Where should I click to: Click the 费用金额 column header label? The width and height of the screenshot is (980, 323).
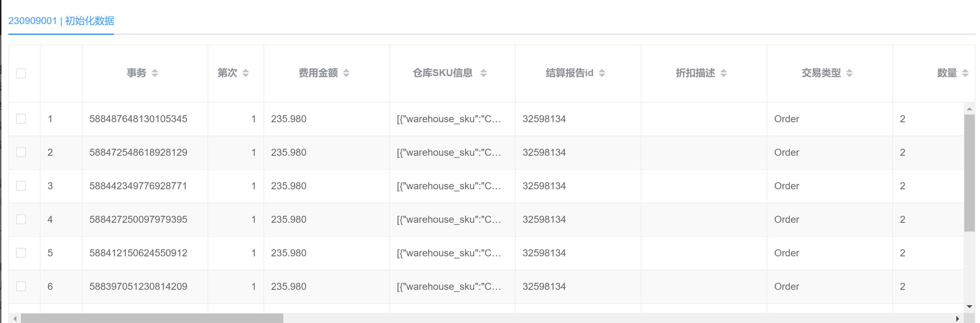[318, 73]
